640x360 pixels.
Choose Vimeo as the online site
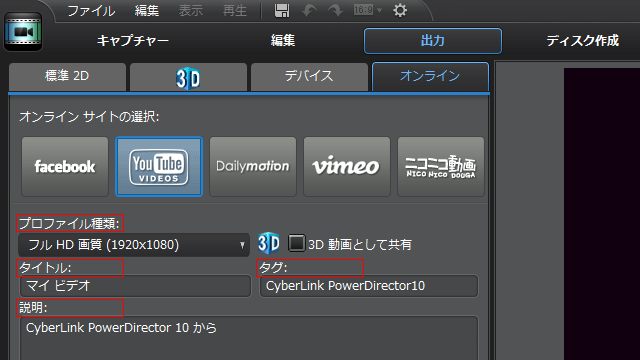click(x=347, y=167)
